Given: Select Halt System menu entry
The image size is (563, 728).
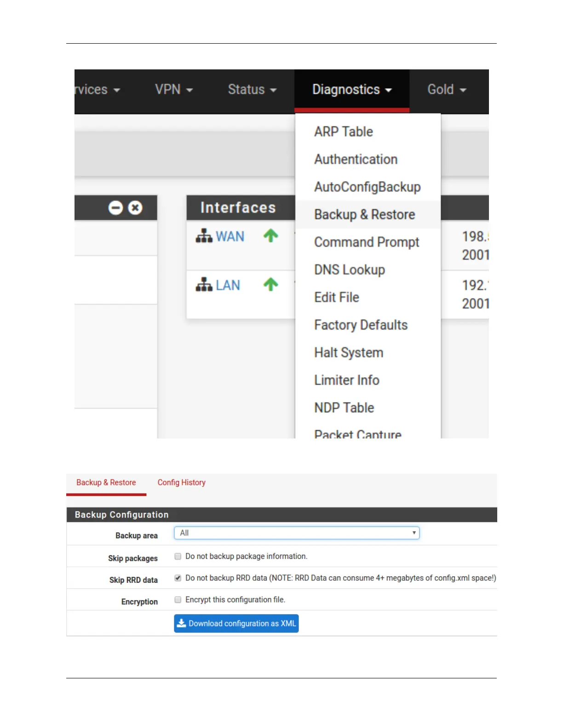Looking at the screenshot, I should click(x=349, y=353).
